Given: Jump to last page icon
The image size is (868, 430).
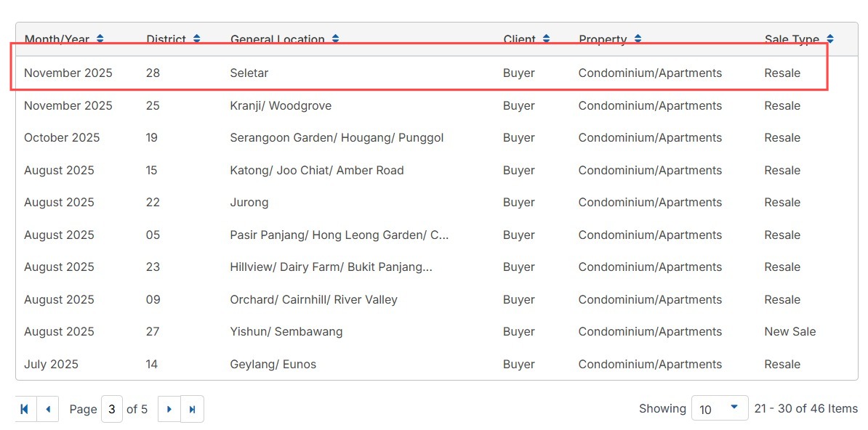Looking at the screenshot, I should (193, 409).
